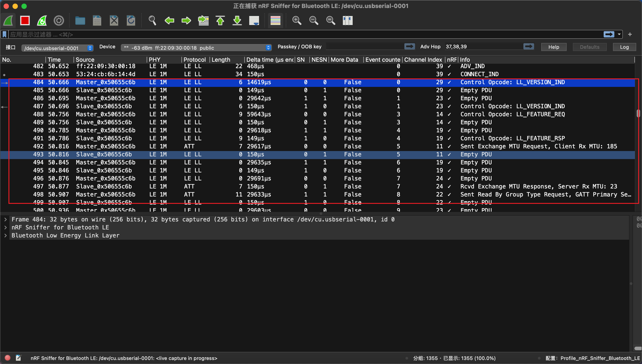Select packet 497 Exchange MTU Response row
The width and height of the screenshot is (642, 364).
pos(318,186)
